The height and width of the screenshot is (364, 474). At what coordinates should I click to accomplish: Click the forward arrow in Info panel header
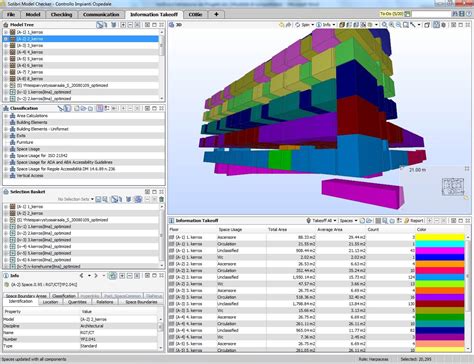click(x=96, y=276)
